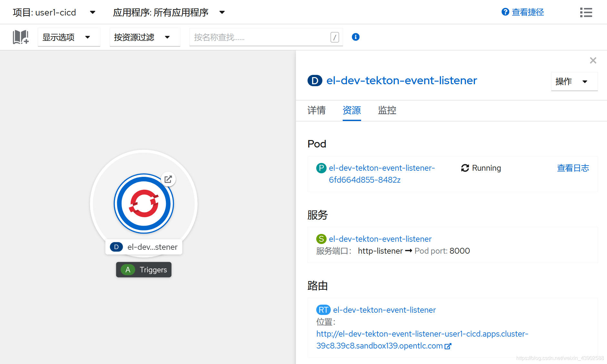Click the S service badge icon
Screen dimensions: 607x364
pos(321,239)
